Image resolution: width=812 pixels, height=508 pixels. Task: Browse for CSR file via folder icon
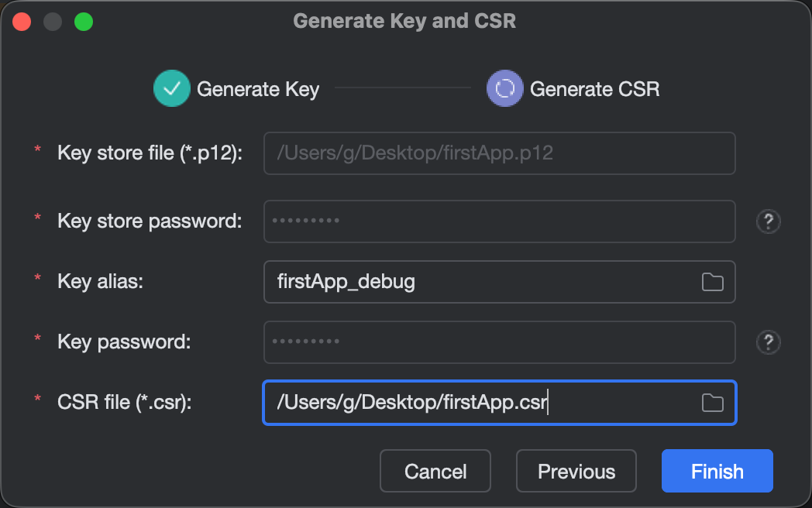[712, 403]
